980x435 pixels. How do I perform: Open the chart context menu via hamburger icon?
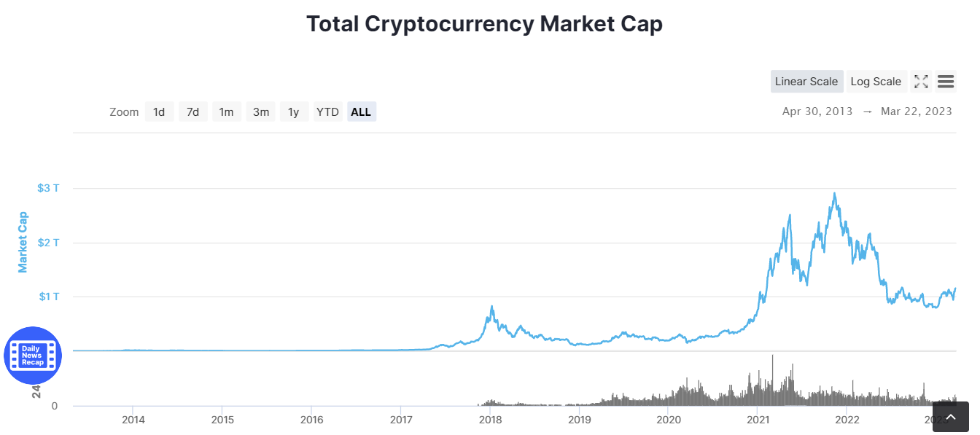(x=946, y=81)
